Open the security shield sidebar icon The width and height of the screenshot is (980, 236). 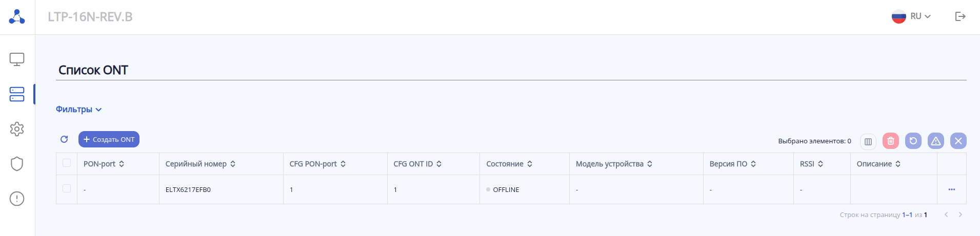(x=17, y=164)
